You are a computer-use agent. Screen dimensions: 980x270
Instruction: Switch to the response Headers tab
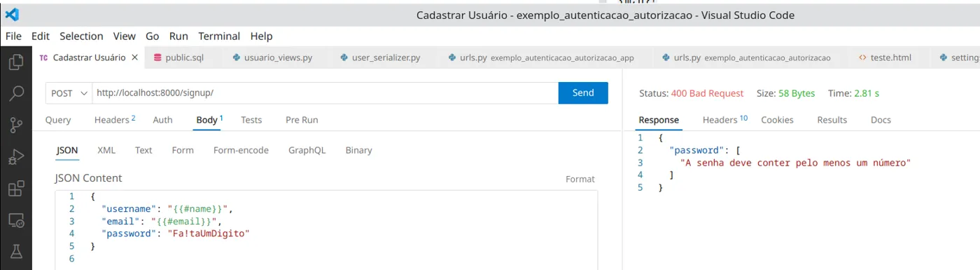click(x=725, y=120)
